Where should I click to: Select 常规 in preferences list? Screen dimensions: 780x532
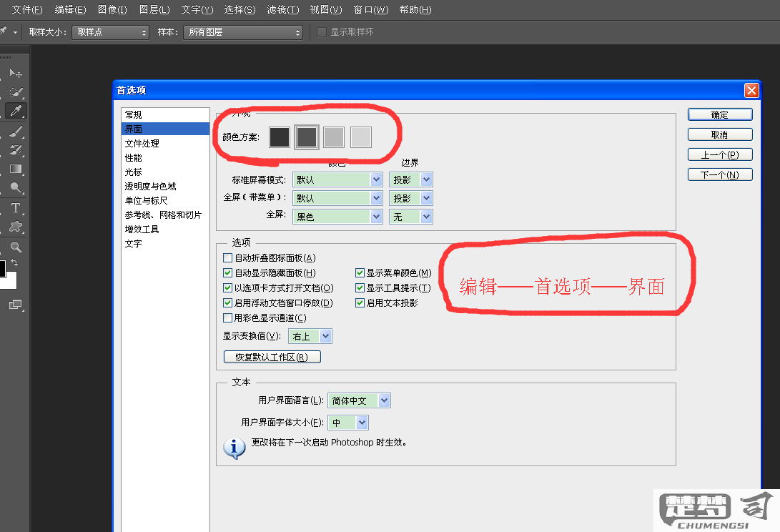165,115
